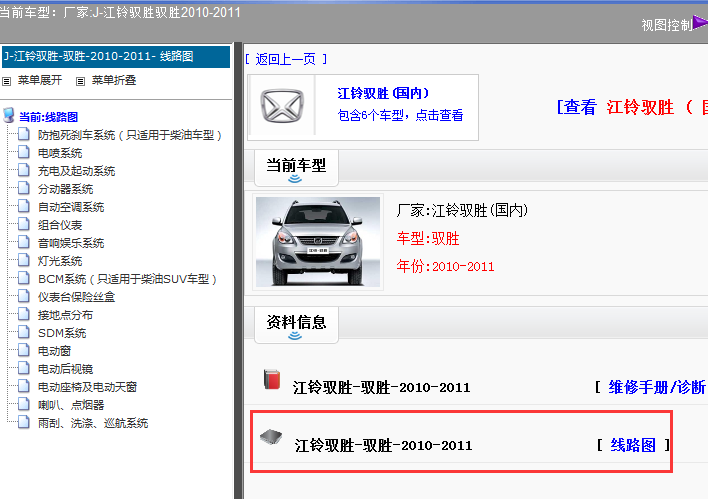The width and height of the screenshot is (708, 499).
Task: Click the page icon for 自动空调系统
Action: click(24, 206)
